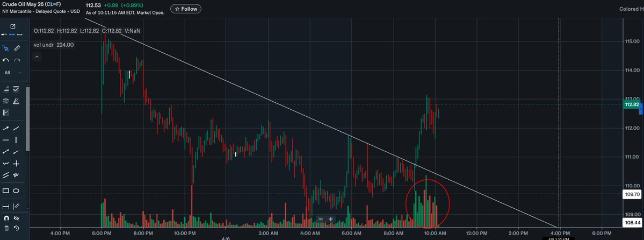Click the 4/6 3:55 PM crosshair time label
Image resolution: width=644 pixels, height=240 pixels.
[559, 238]
